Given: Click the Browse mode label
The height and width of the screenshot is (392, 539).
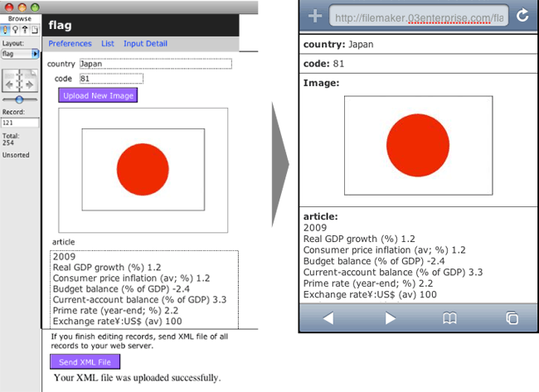Looking at the screenshot, I should pyautogui.click(x=20, y=18).
